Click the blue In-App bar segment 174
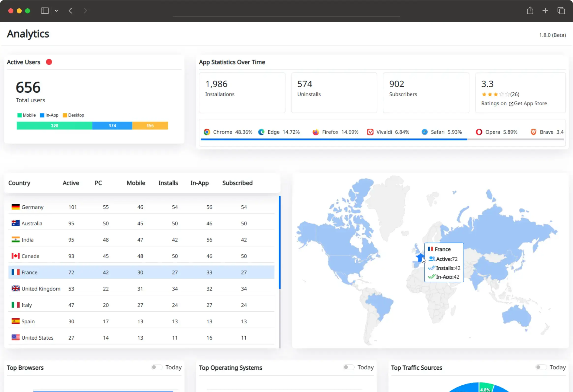Viewport: 573px width, 392px height. (x=112, y=125)
